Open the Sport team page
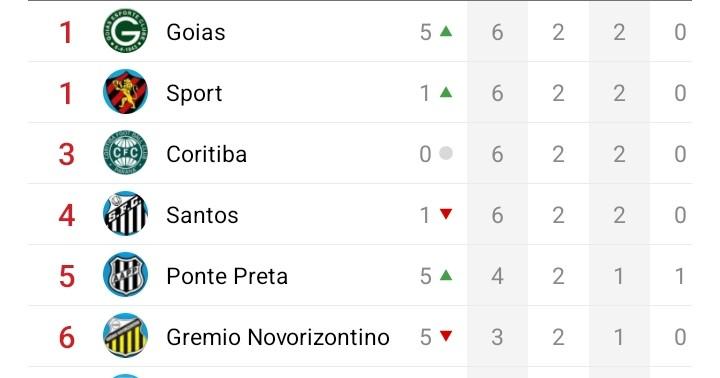This screenshot has width=720, height=378. [x=194, y=94]
